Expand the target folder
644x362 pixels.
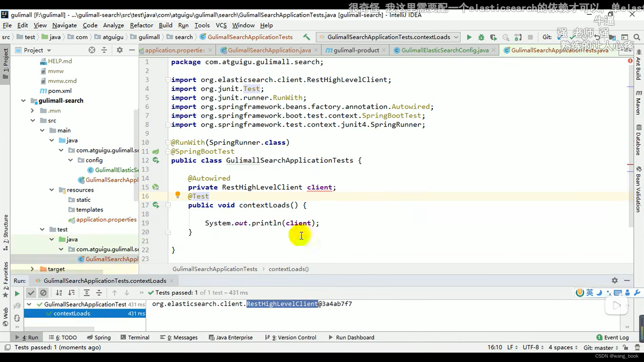(32, 269)
